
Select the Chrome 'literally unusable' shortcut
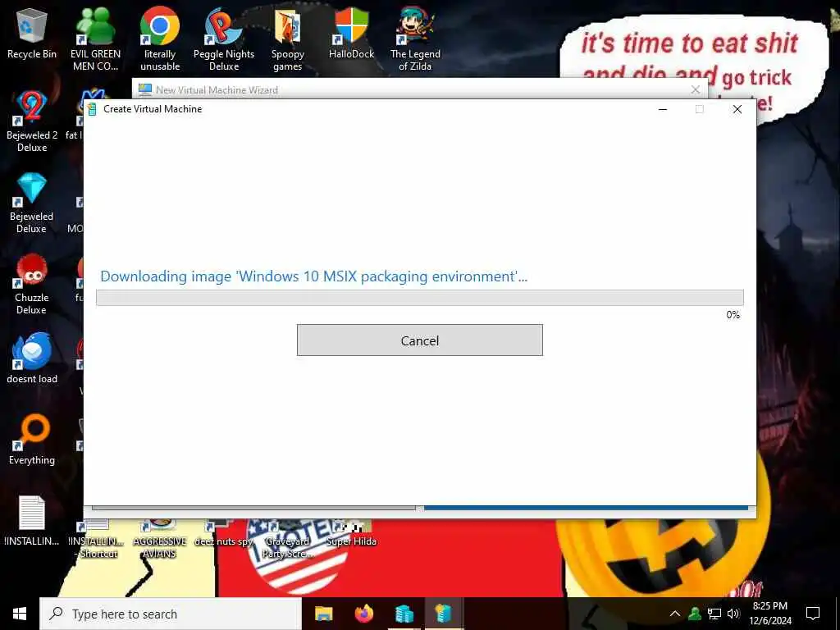coord(160,39)
